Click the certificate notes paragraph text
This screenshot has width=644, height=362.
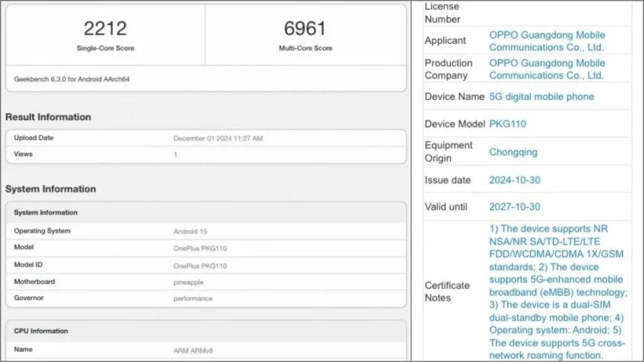558,292
